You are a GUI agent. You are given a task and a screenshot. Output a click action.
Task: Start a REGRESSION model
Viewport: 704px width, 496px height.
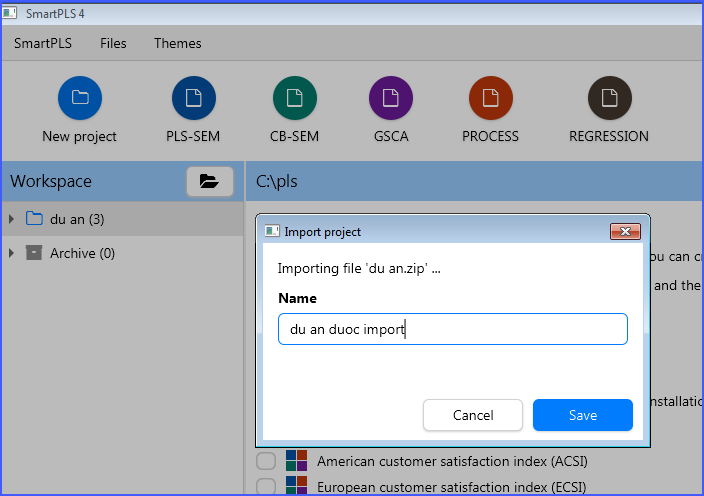[609, 98]
